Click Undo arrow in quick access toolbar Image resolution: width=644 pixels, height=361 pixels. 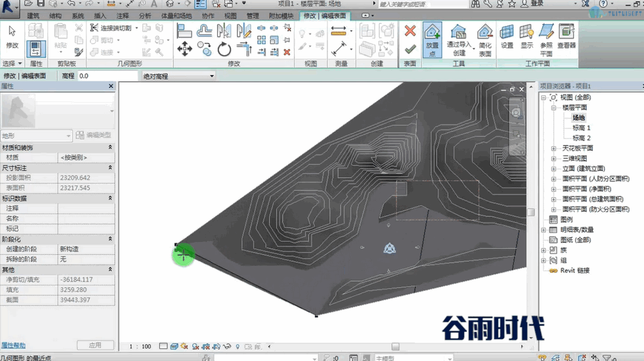click(72, 4)
